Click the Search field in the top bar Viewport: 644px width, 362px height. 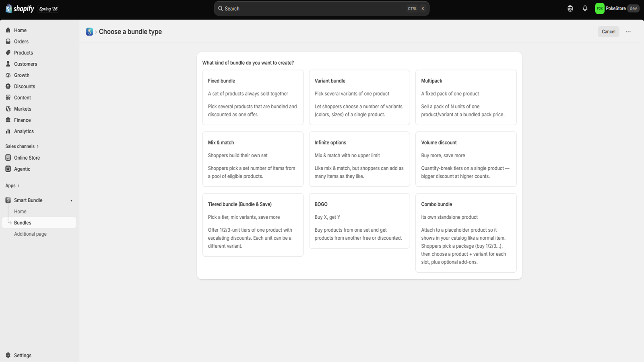click(x=322, y=8)
